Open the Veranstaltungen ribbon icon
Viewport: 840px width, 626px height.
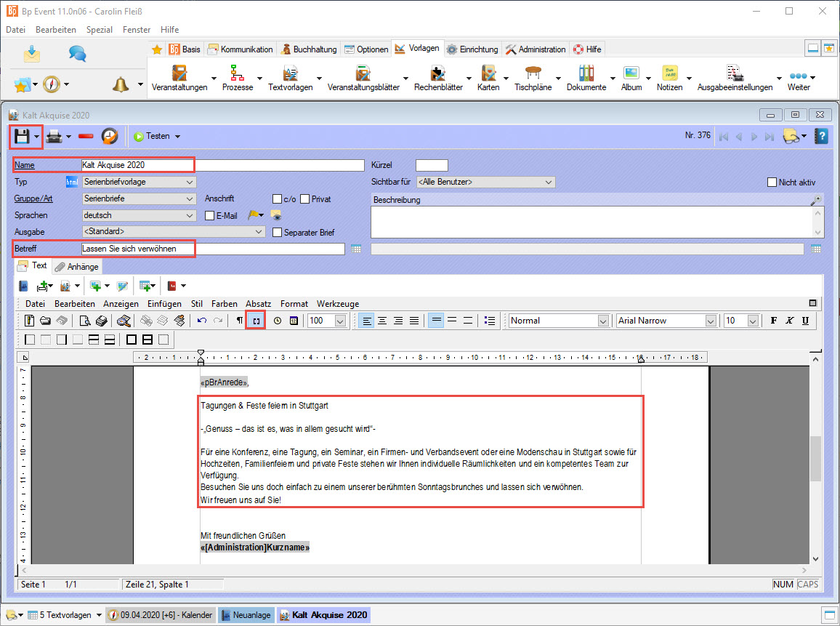(179, 74)
